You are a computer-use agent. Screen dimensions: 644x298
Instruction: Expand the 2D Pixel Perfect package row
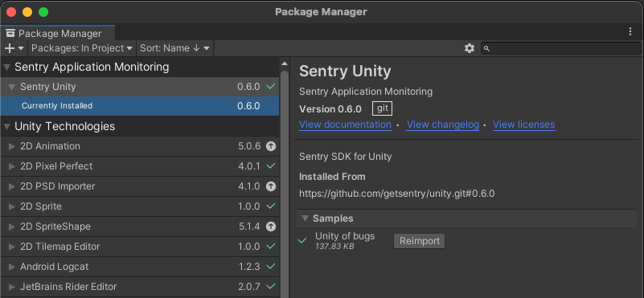tap(12, 166)
